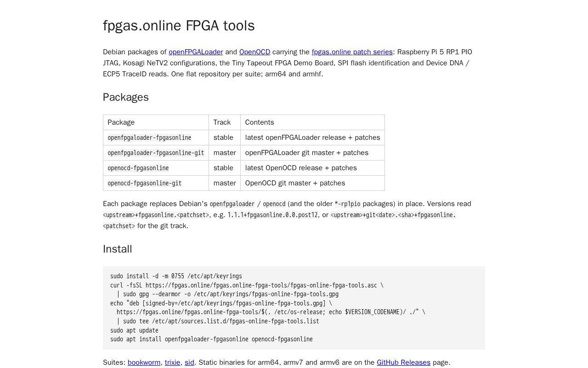Open the OpenOCD hyperlink
588x368 pixels.
tap(254, 52)
